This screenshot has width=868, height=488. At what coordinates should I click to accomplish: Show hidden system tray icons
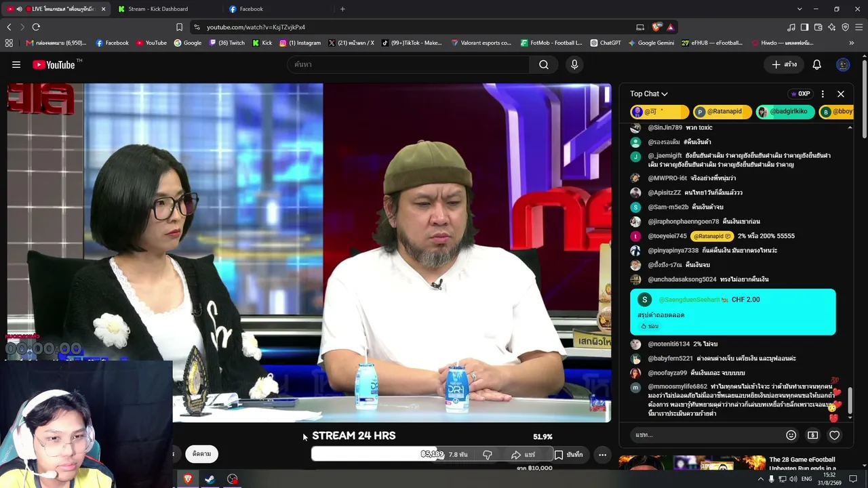[x=760, y=479]
